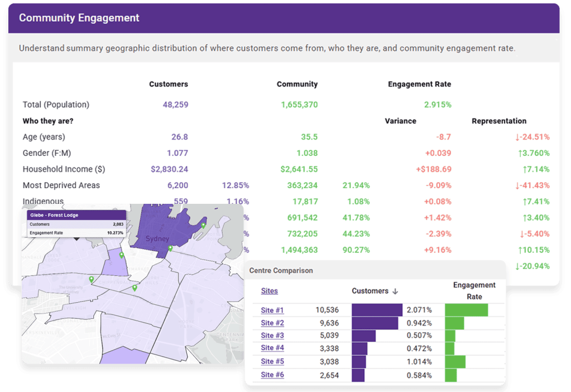Click the pin in the Haymarket purple area
571x392 pixels.
(x=122, y=255)
